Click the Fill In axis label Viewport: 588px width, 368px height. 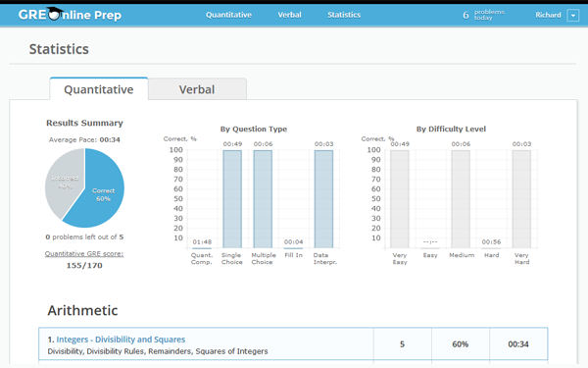293,255
